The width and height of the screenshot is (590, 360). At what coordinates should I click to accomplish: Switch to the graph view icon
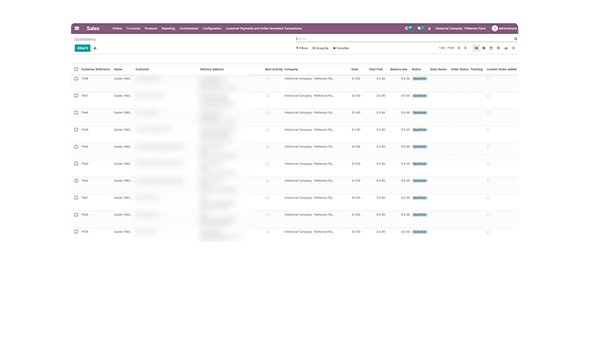click(x=506, y=48)
